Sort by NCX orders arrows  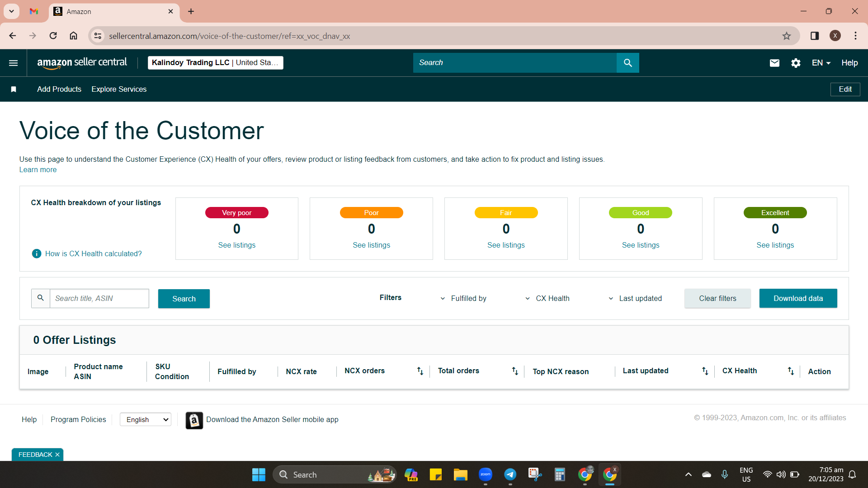[x=420, y=371]
